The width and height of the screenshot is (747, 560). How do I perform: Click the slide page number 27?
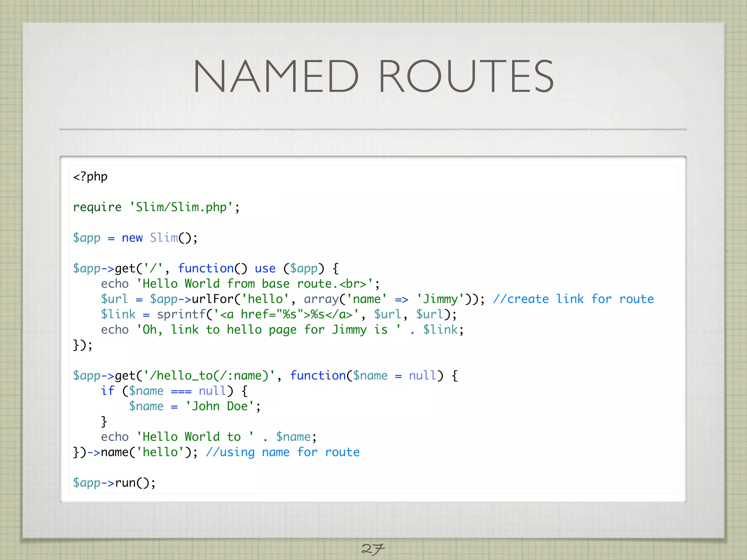click(373, 549)
